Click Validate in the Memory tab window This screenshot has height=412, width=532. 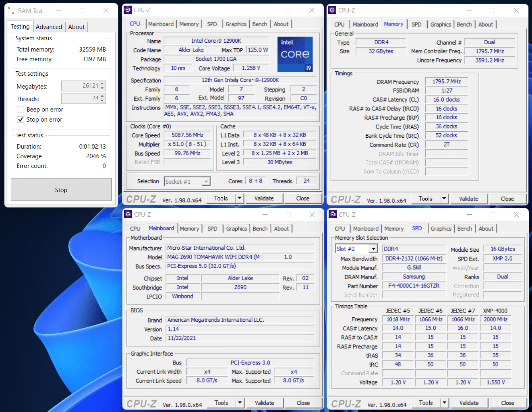(x=469, y=199)
